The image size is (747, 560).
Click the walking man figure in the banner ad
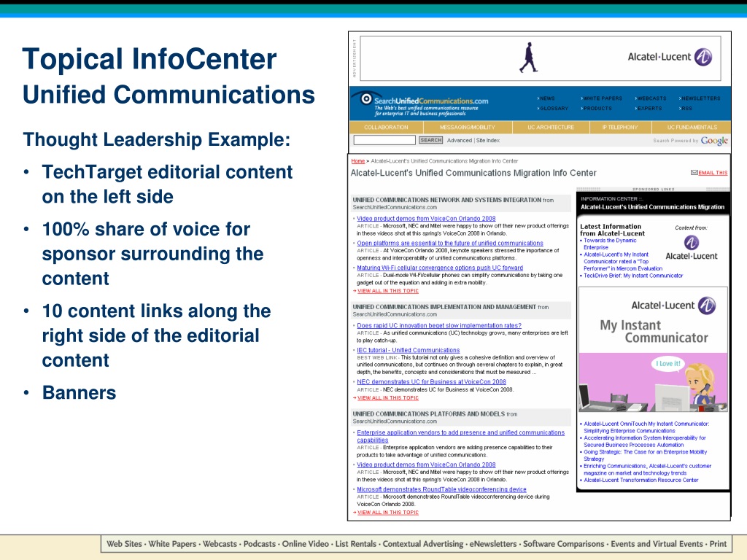[528, 58]
